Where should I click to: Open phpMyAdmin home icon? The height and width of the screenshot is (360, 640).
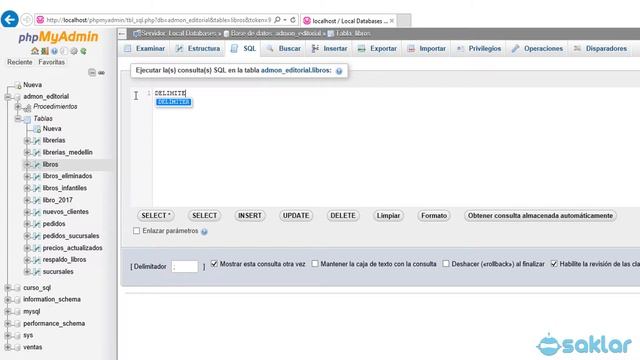35,51
